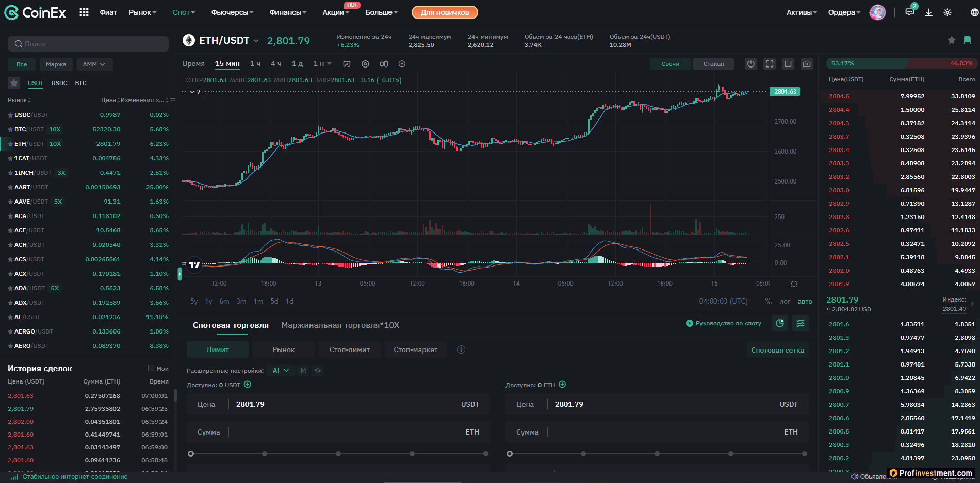Click the right sell amount slider handle
The height and width of the screenshot is (483, 980).
pos(510,454)
